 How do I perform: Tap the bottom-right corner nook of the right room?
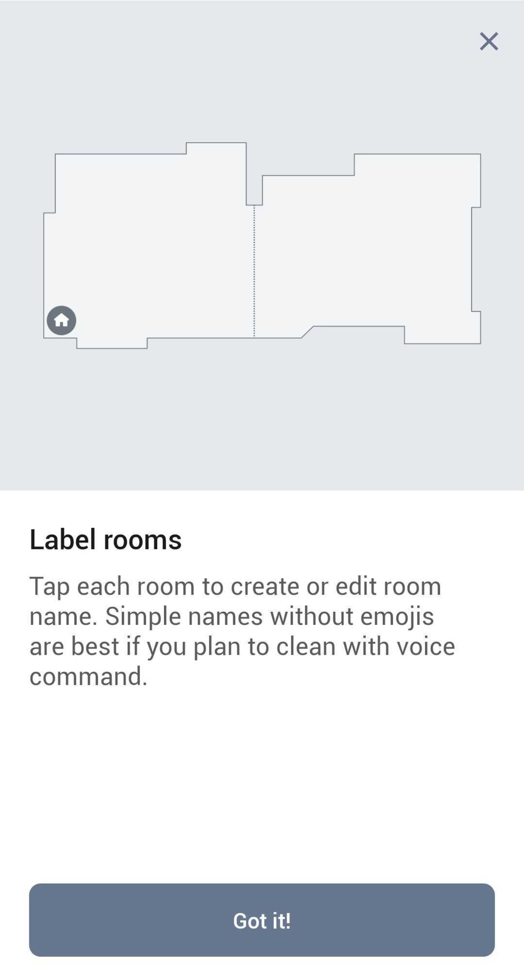coord(442,335)
